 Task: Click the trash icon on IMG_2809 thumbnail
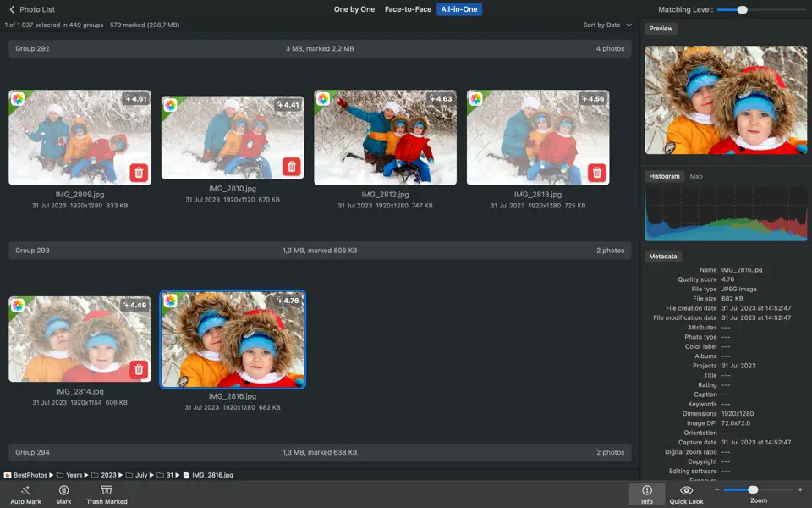pyautogui.click(x=139, y=171)
